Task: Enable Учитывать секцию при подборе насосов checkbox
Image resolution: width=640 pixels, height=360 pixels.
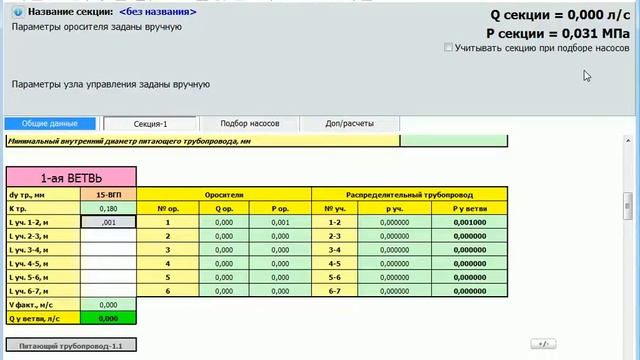Action: (x=448, y=47)
